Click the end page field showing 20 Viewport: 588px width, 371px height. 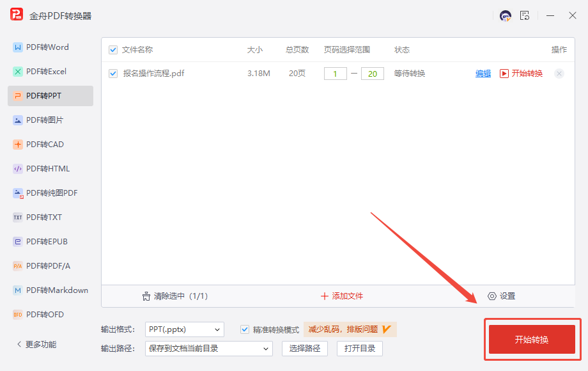tap(373, 74)
